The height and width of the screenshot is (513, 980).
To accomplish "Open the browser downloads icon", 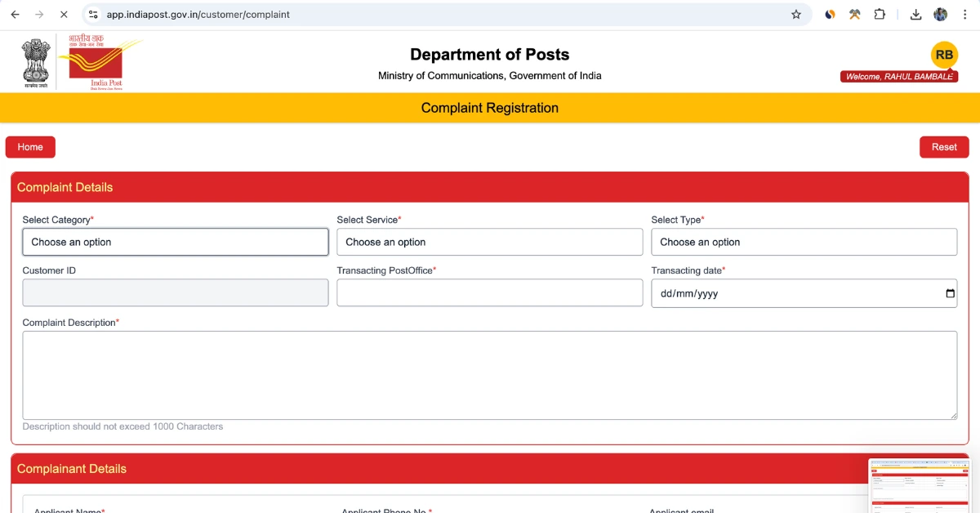I will click(x=915, y=15).
